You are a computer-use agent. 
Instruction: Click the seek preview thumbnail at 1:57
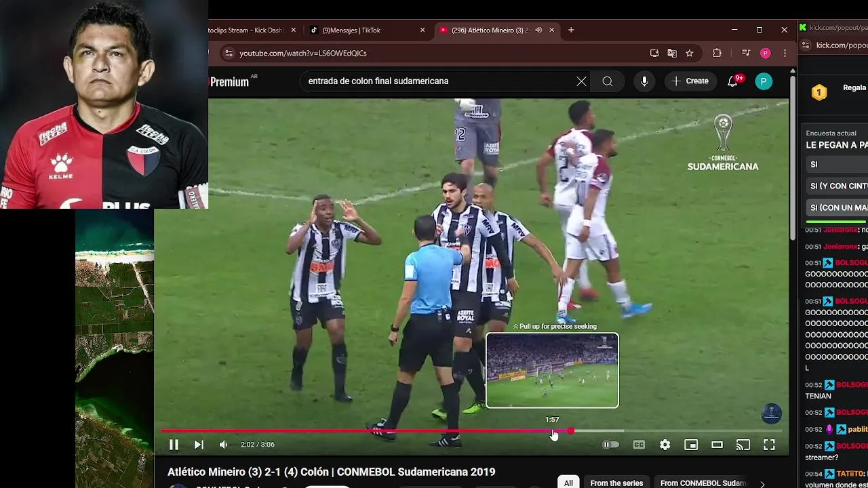coord(552,370)
